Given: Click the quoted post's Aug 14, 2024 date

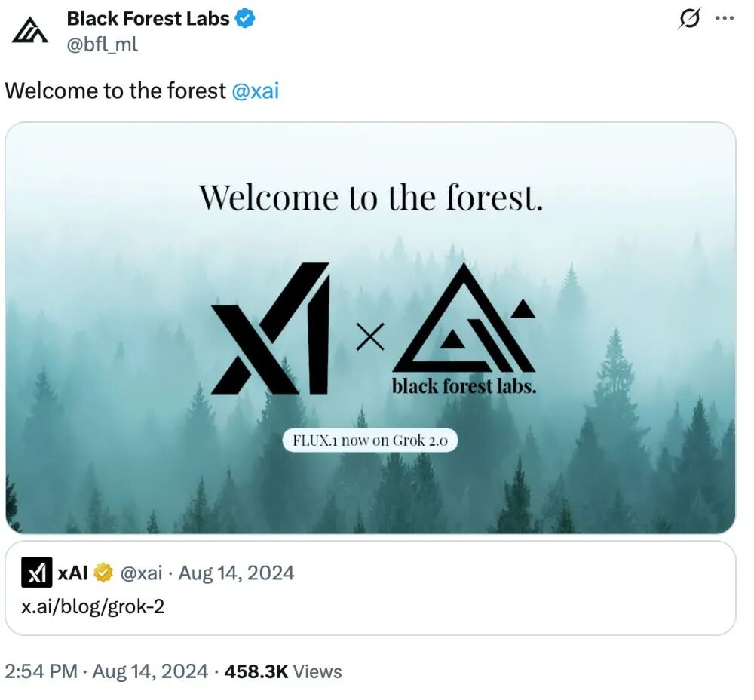Looking at the screenshot, I should point(236,573).
